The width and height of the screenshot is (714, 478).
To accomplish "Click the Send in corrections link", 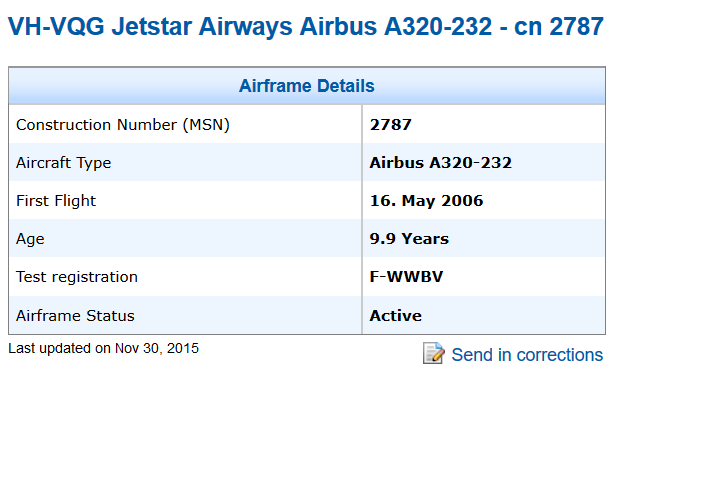I will pos(527,355).
